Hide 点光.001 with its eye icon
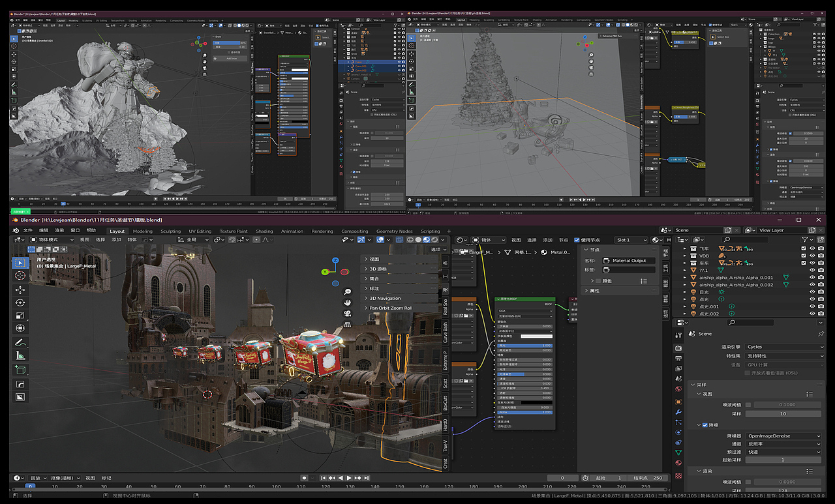 (x=812, y=306)
